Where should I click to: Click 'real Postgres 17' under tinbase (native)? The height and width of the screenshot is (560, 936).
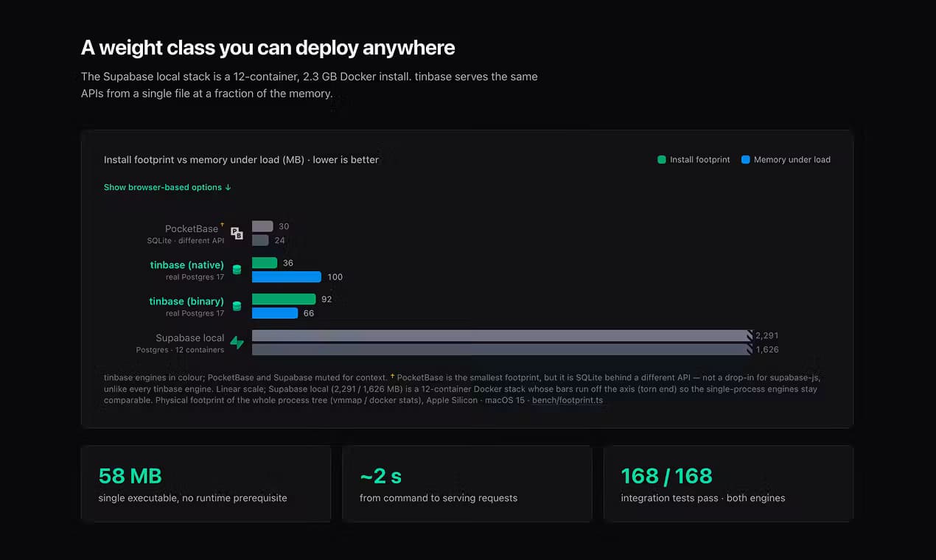click(195, 277)
